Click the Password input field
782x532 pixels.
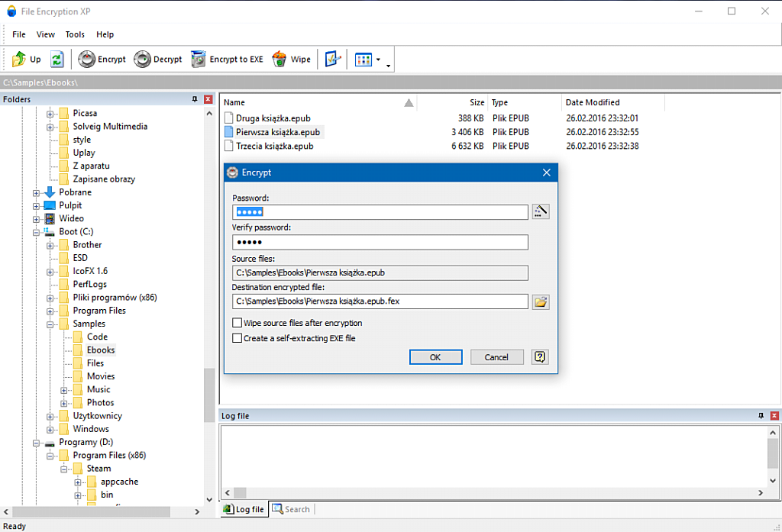(x=380, y=212)
